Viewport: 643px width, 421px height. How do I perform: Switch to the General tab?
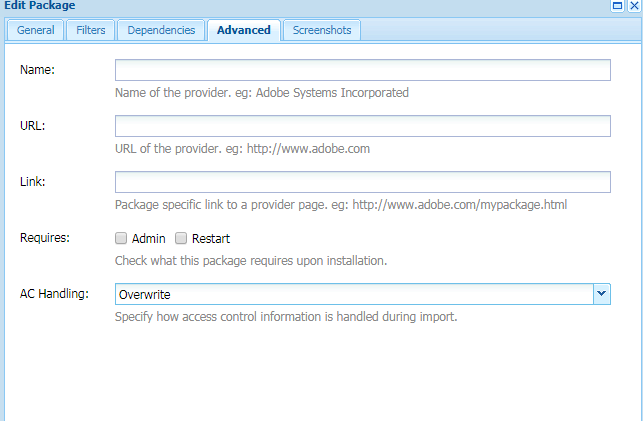[35, 30]
